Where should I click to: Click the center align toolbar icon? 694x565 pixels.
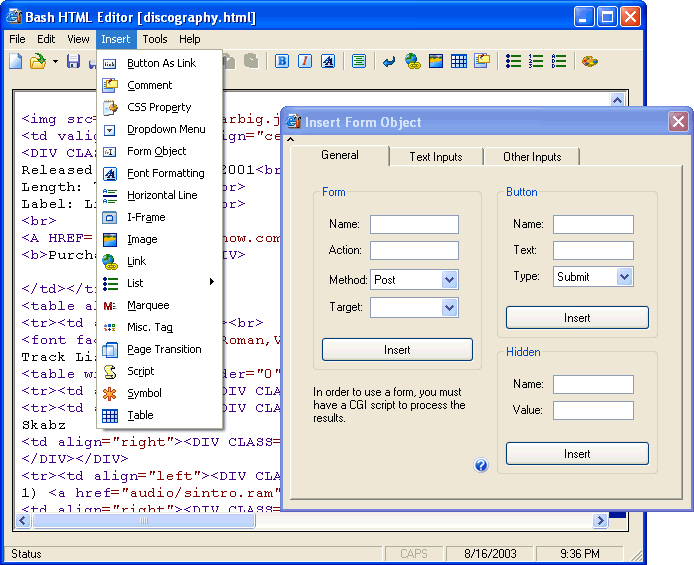(359, 62)
